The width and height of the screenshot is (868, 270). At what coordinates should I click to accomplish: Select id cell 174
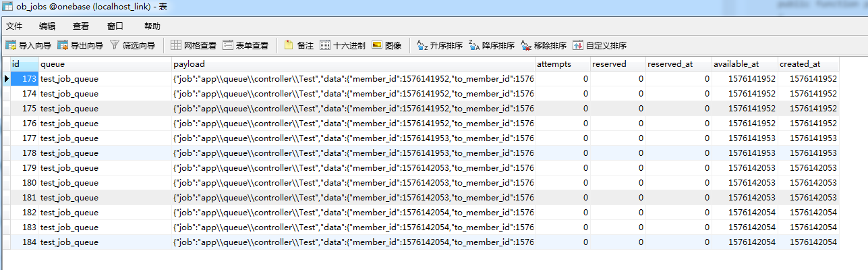coord(24,93)
